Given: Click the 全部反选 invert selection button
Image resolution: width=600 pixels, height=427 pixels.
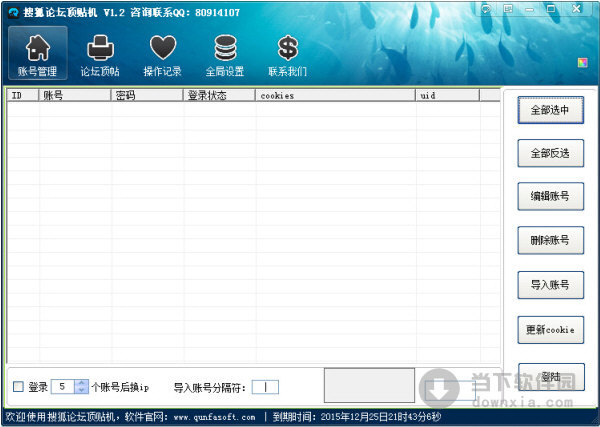Looking at the screenshot, I should click(x=550, y=153).
